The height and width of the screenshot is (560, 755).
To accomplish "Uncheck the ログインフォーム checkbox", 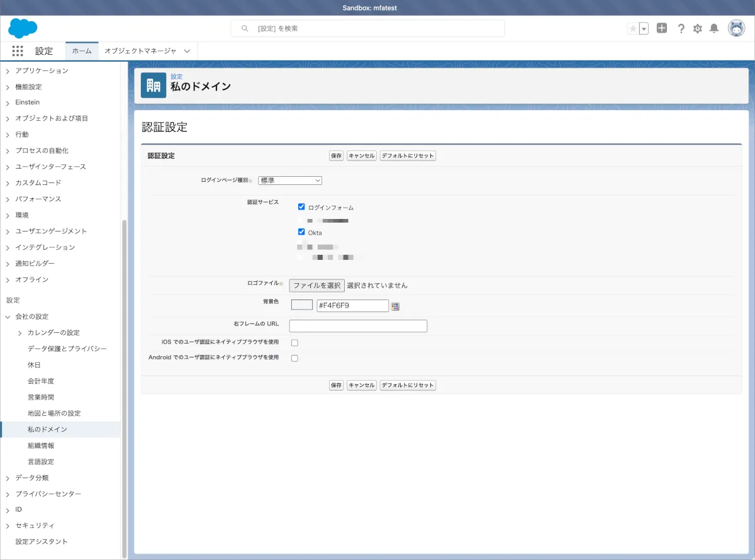I will [x=301, y=207].
